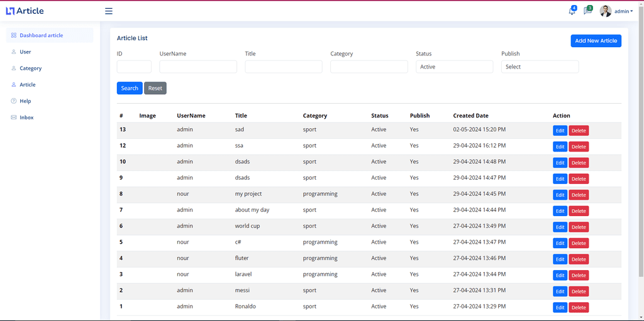Delete the about my day article
Screen dimensions: 644x321
579,211
